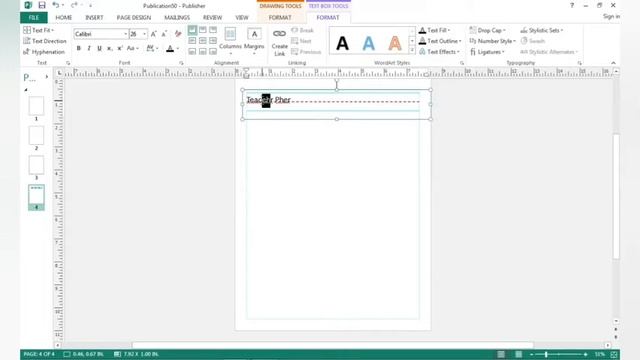Open the Help question mark icon
The height and width of the screenshot is (360, 640).
(572, 5)
